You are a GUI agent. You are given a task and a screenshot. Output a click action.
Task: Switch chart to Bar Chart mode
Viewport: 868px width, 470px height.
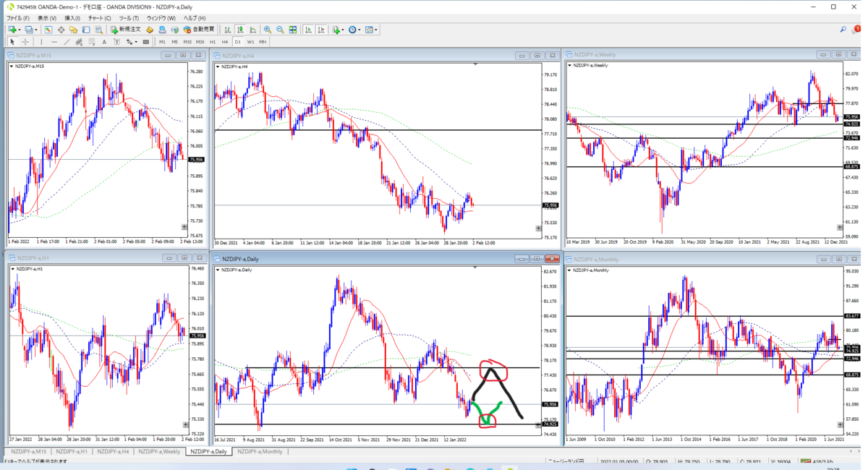pyautogui.click(x=228, y=30)
